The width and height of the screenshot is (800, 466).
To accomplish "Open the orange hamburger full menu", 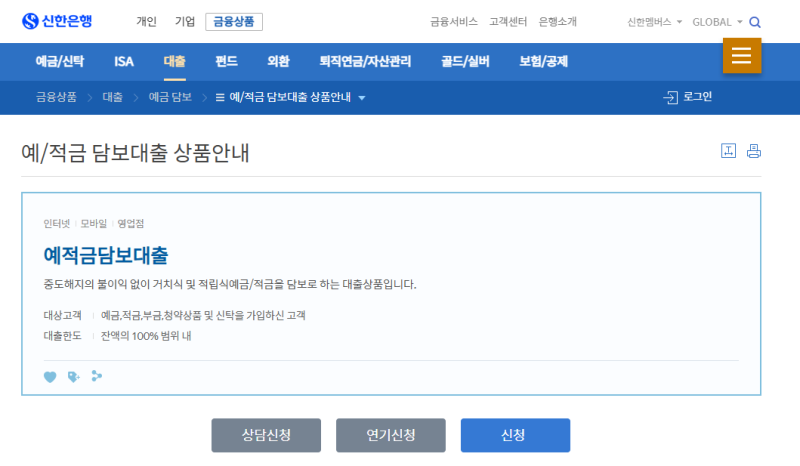I will (x=742, y=56).
